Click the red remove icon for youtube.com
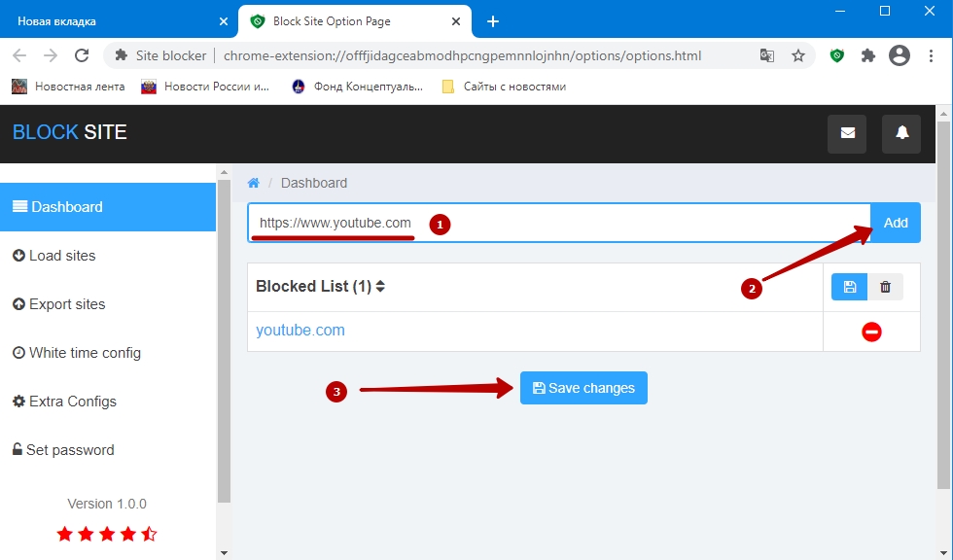This screenshot has width=953, height=560. click(x=871, y=332)
